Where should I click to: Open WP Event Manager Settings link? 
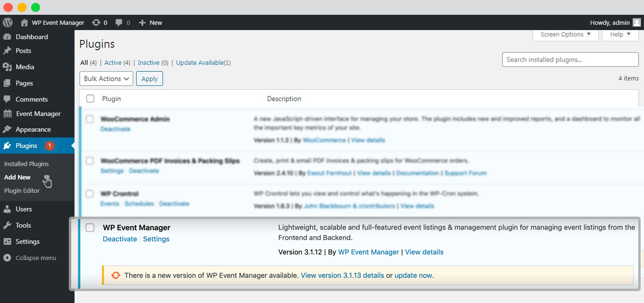coord(156,239)
